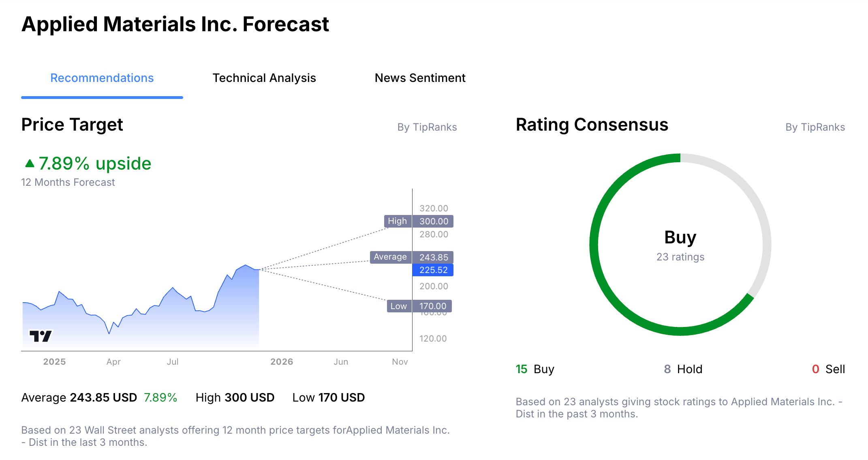Viewport: 868px width, 460px height.
Task: Select the Recommendations tab
Action: tap(101, 77)
